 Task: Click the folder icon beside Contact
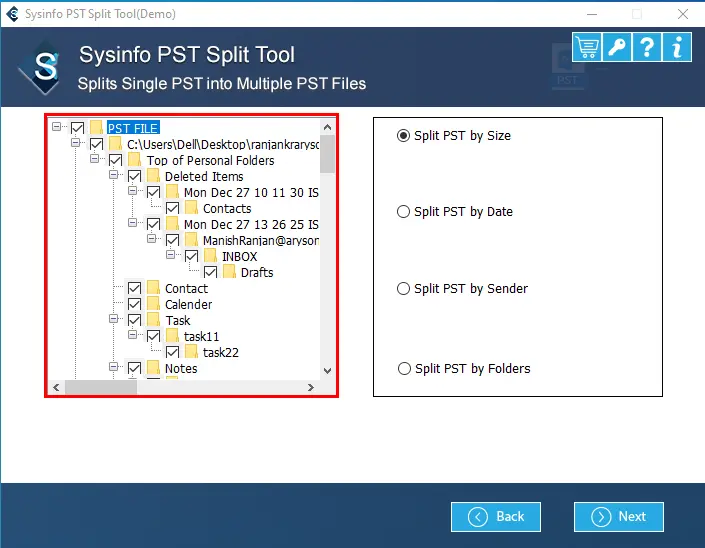[x=154, y=288]
